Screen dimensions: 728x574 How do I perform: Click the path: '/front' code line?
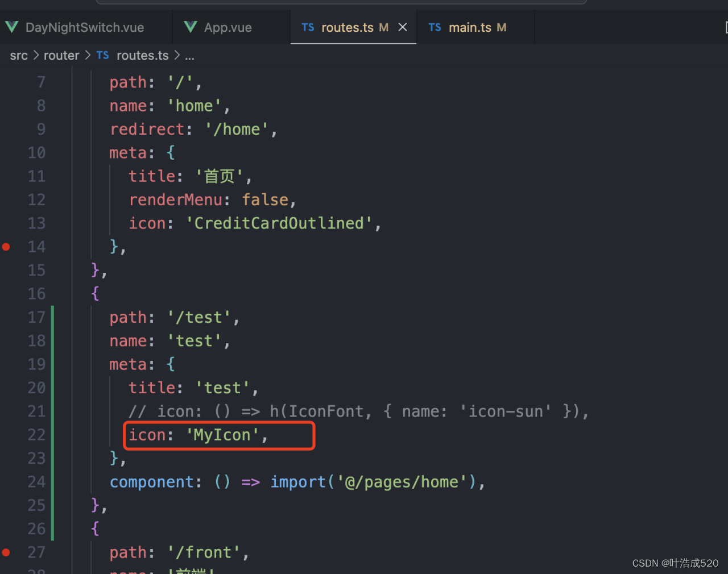click(179, 552)
